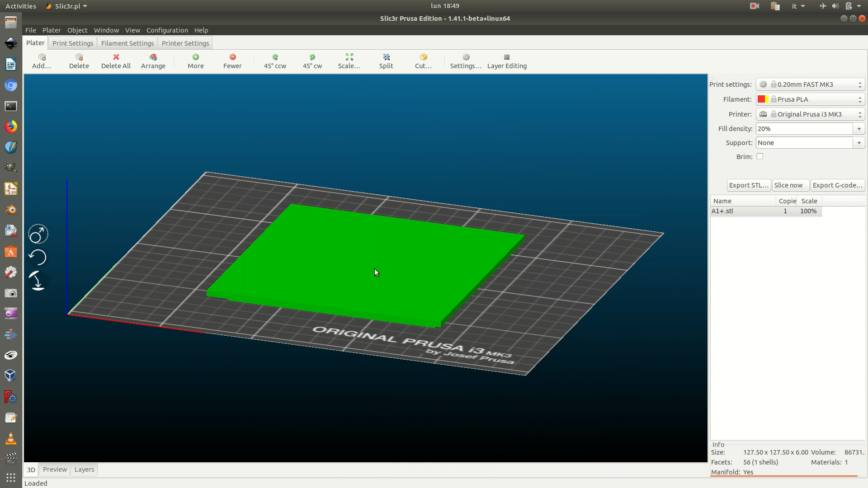Switch to Printer Settings tab

tap(185, 43)
